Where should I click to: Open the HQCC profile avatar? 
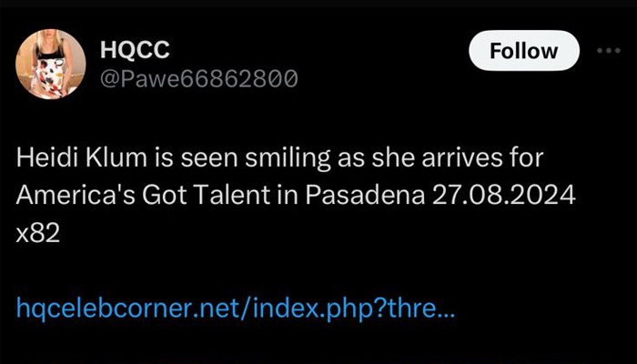(50, 64)
